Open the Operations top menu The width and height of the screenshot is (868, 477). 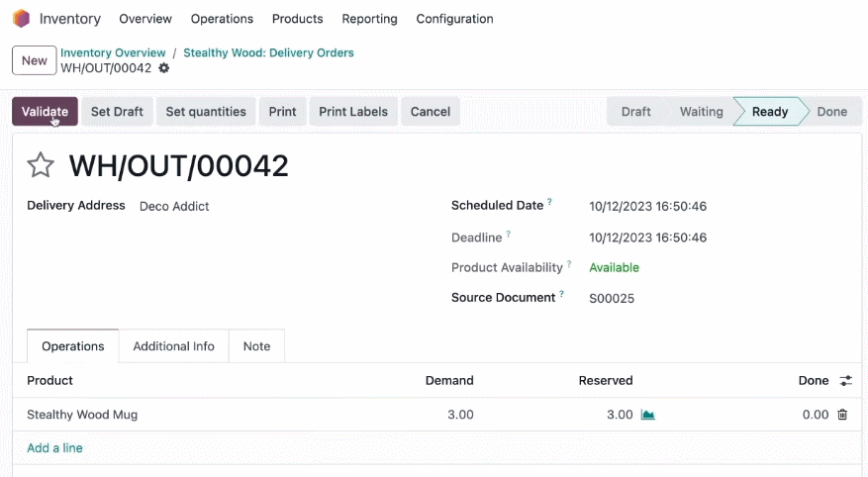point(222,19)
